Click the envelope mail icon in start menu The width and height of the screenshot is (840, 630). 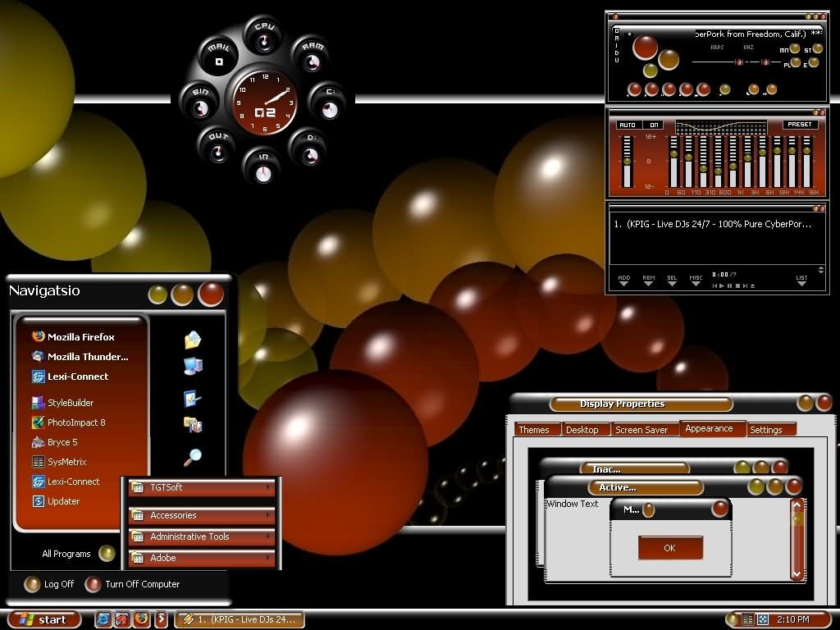point(193,340)
